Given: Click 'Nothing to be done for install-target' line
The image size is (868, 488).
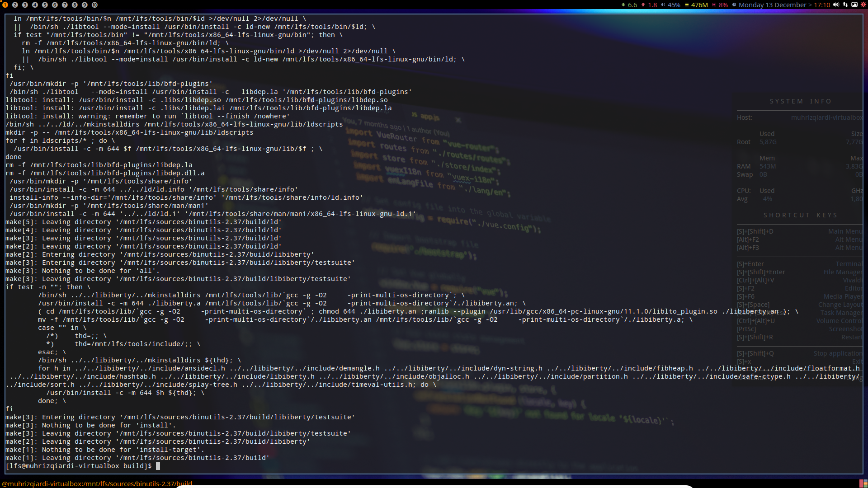Looking at the screenshot, I should pyautogui.click(x=105, y=450).
